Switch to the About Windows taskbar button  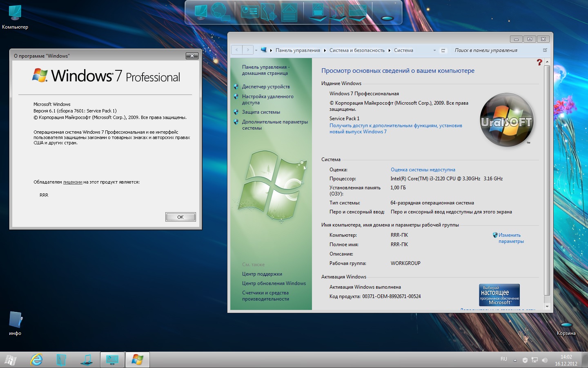pyautogui.click(x=137, y=360)
